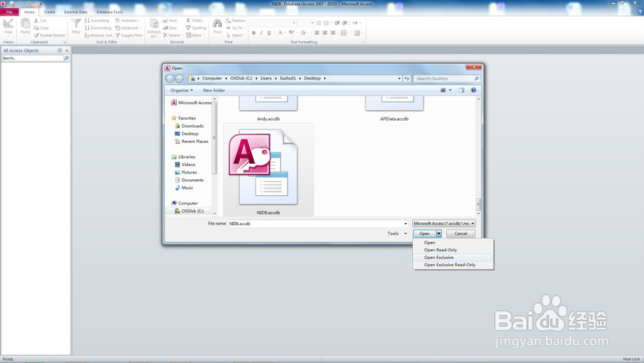Viewport: 644px width, 363px height.
Task: Choose Open Exclusive Read-Only from the menu
Action: coord(453,265)
